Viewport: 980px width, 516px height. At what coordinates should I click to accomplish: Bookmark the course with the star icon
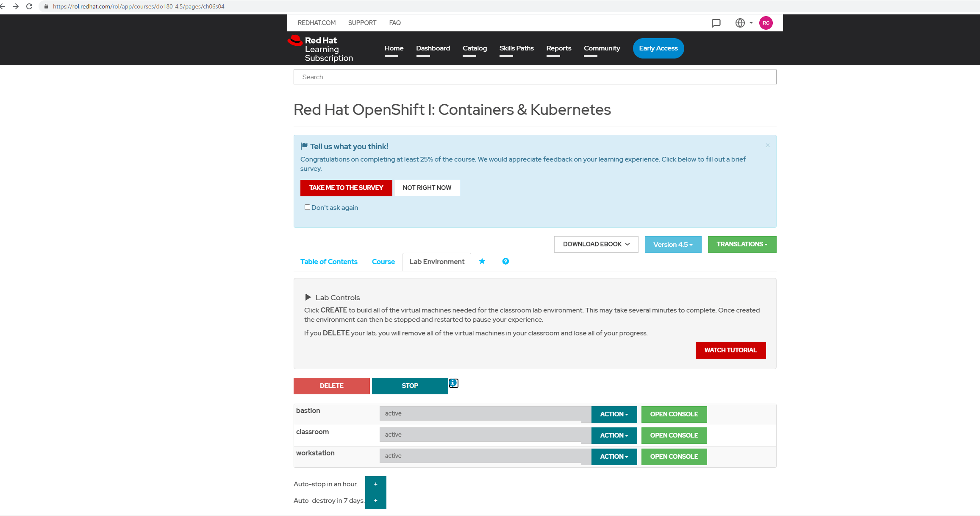click(x=482, y=262)
